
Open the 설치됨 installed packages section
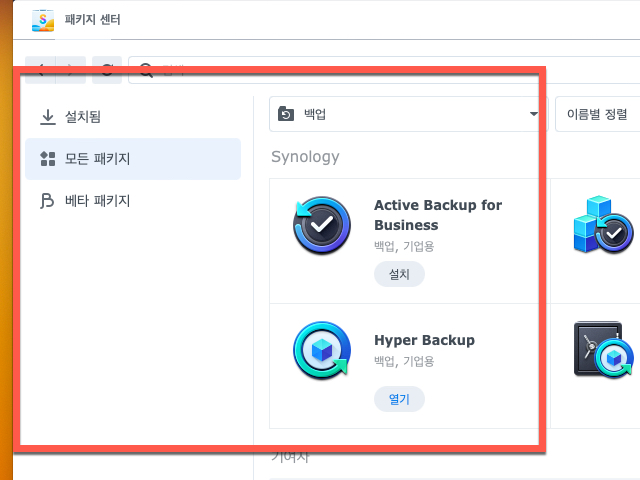pos(133,117)
